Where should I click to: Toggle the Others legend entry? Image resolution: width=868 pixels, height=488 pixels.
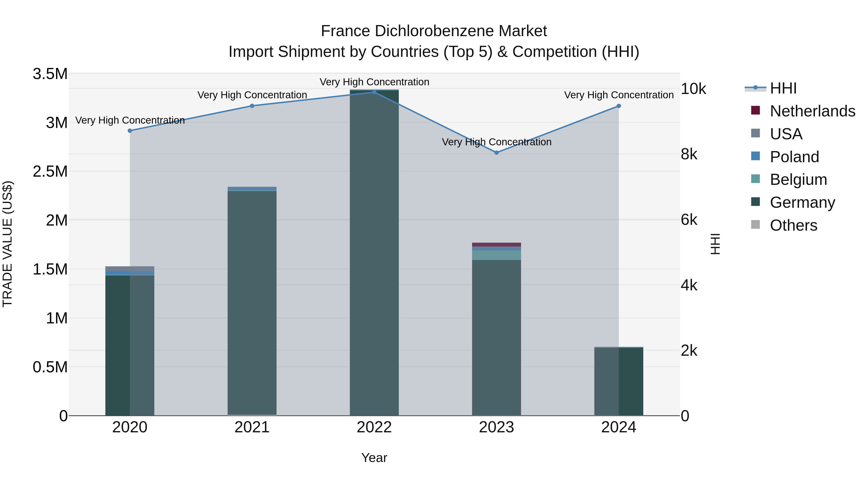click(x=784, y=225)
